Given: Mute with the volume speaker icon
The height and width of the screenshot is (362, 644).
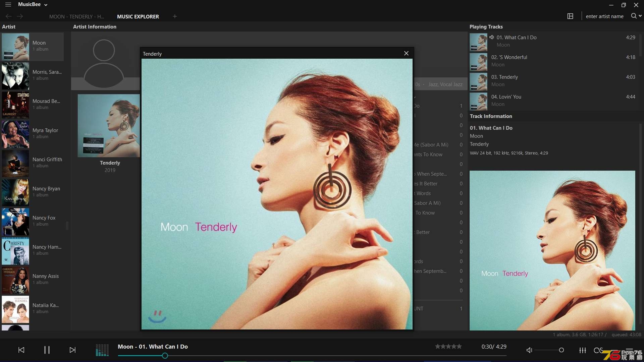Looking at the screenshot, I should (529, 350).
